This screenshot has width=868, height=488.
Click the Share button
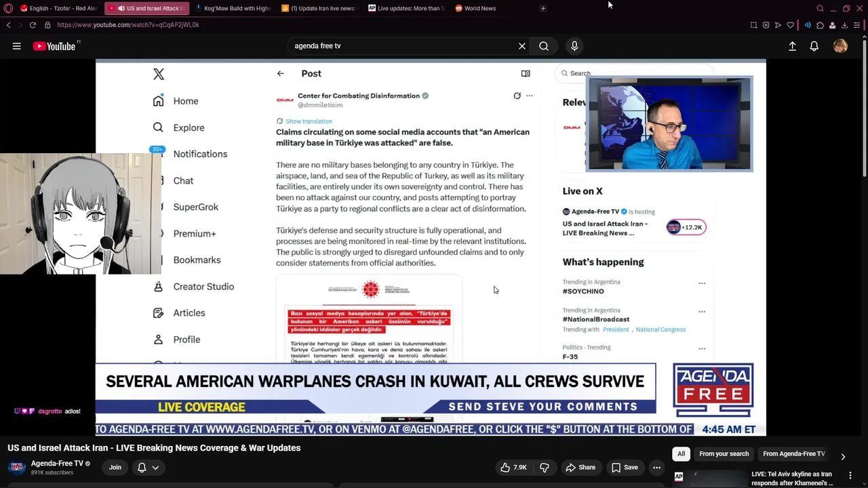pyautogui.click(x=580, y=467)
